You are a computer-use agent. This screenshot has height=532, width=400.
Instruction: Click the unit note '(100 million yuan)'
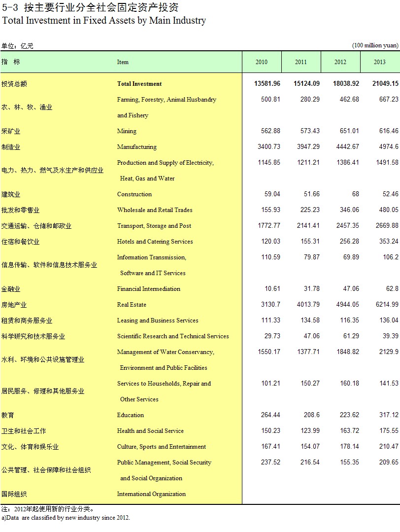(x=375, y=45)
